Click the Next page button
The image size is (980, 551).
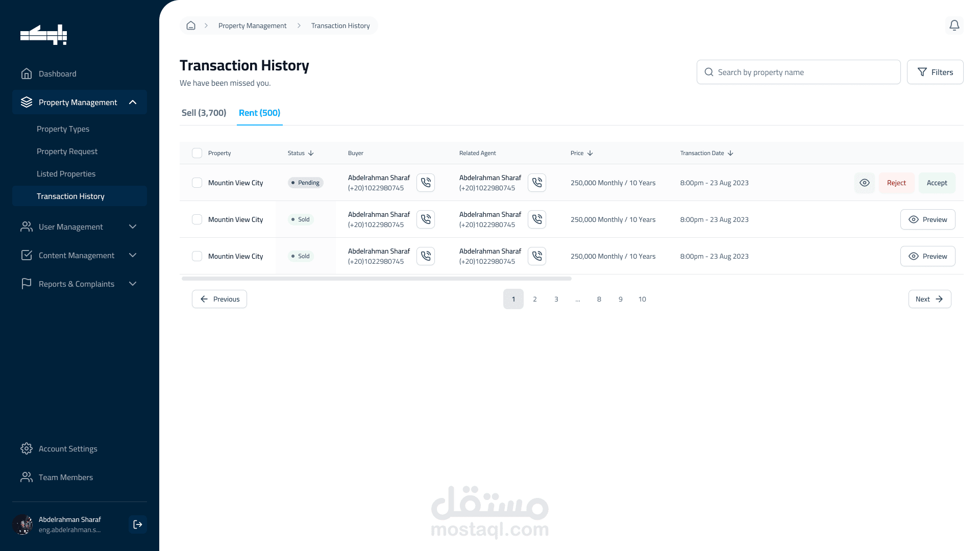(929, 299)
